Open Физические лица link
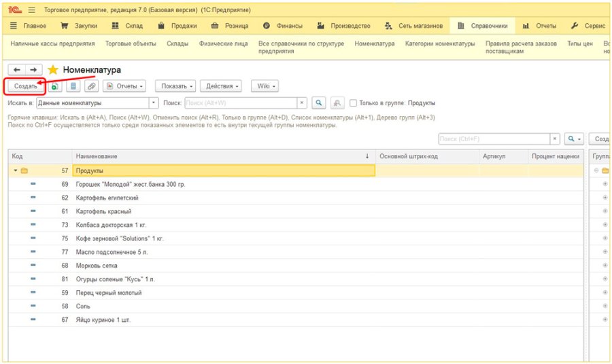This screenshot has width=612, height=364. (x=223, y=43)
